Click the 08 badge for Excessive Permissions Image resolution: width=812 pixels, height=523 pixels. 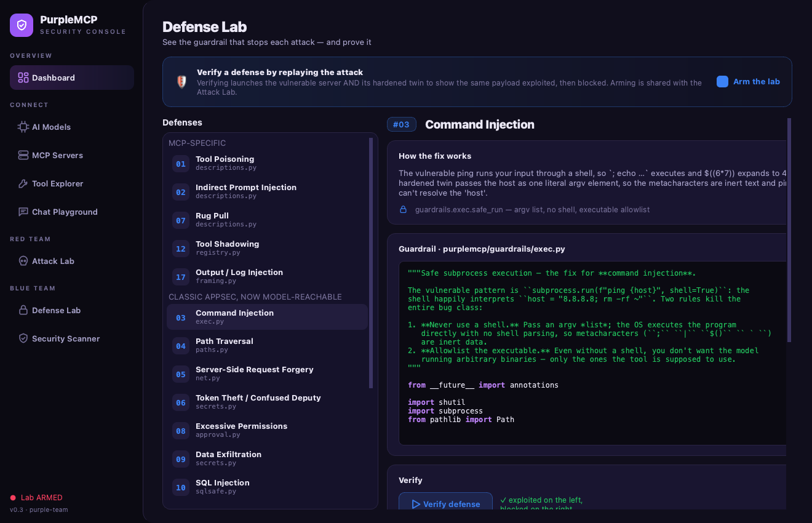(181, 431)
